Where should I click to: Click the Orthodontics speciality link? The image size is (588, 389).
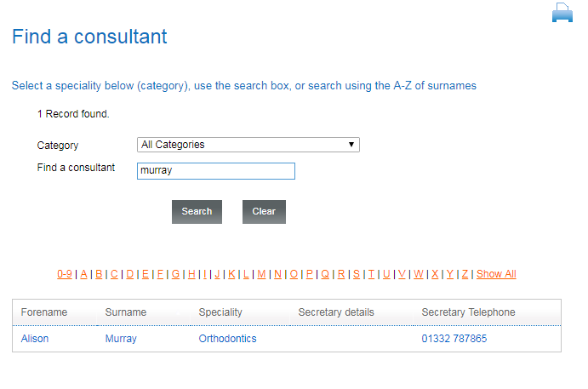click(227, 339)
